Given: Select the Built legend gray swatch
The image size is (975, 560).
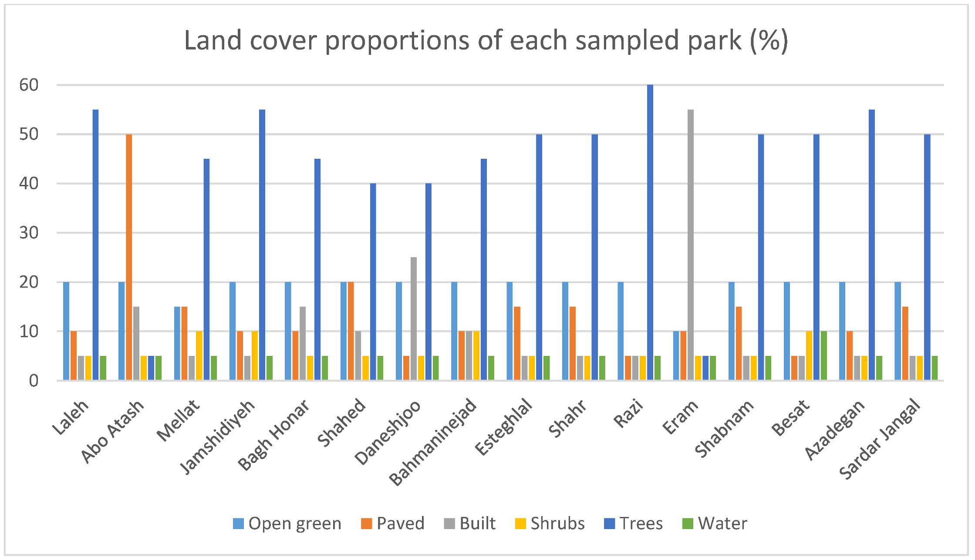Looking at the screenshot, I should click(449, 523).
